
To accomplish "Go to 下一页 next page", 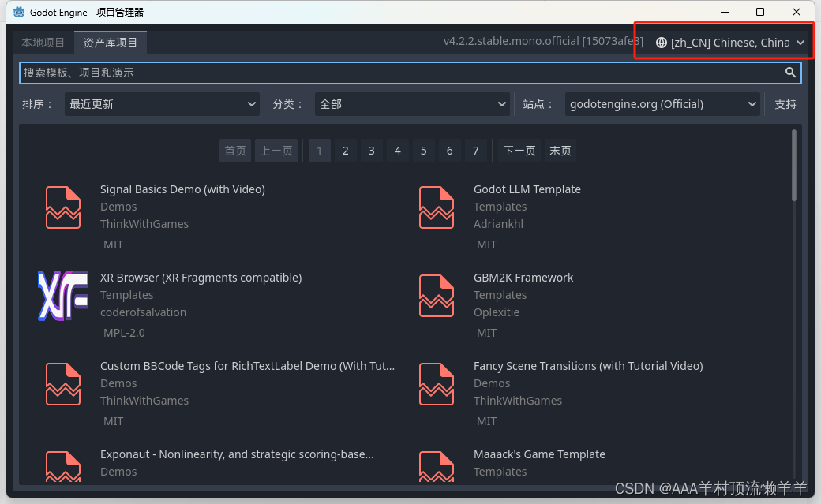I will [519, 151].
